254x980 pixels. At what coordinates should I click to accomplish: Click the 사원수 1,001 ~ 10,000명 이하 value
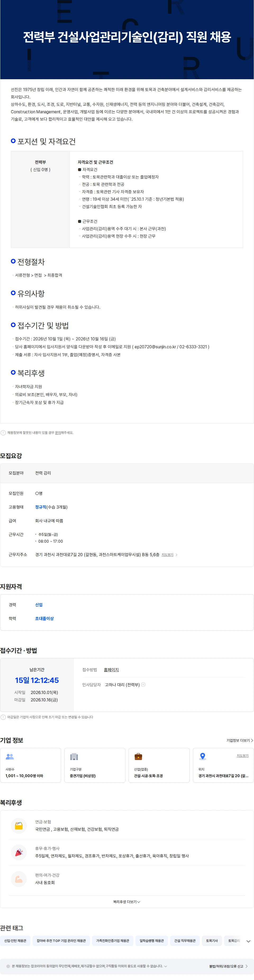click(24, 776)
